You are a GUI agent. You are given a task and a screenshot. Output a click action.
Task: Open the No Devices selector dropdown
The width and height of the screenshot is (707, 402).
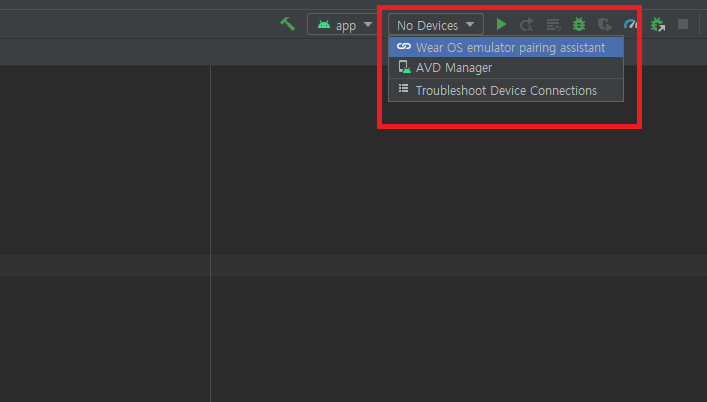point(436,25)
